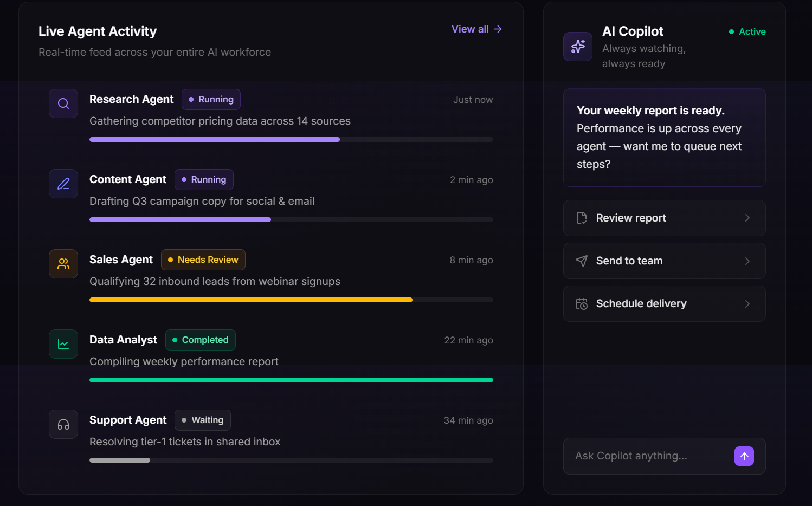Image resolution: width=812 pixels, height=506 pixels.
Task: Open the Review report action
Action: 665,218
